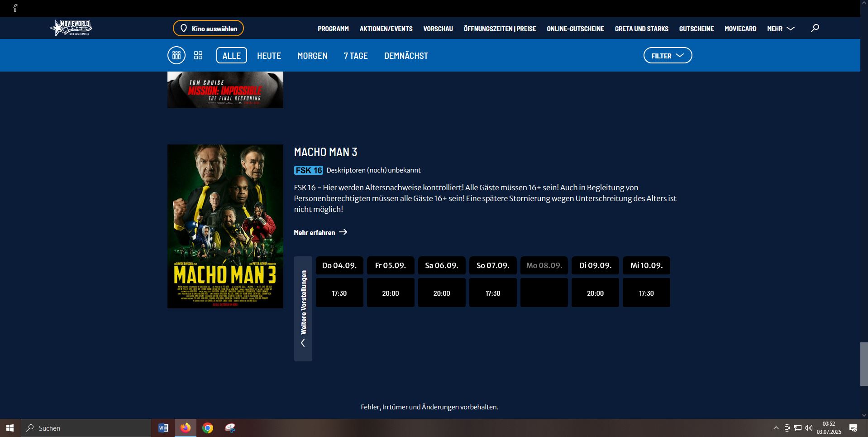Screen dimensions: 868x437
Task: Open the GUTSCHEINE menu item
Action: coord(696,29)
